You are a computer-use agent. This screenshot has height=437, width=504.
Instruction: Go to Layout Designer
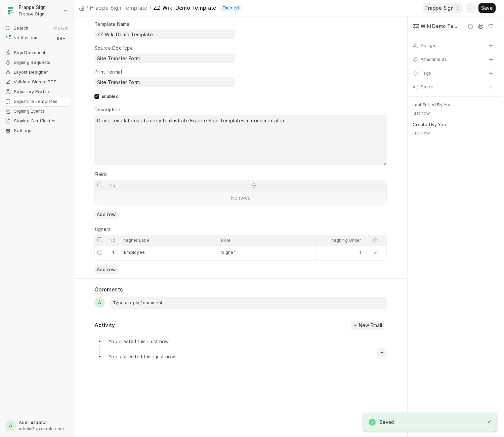pos(37,72)
